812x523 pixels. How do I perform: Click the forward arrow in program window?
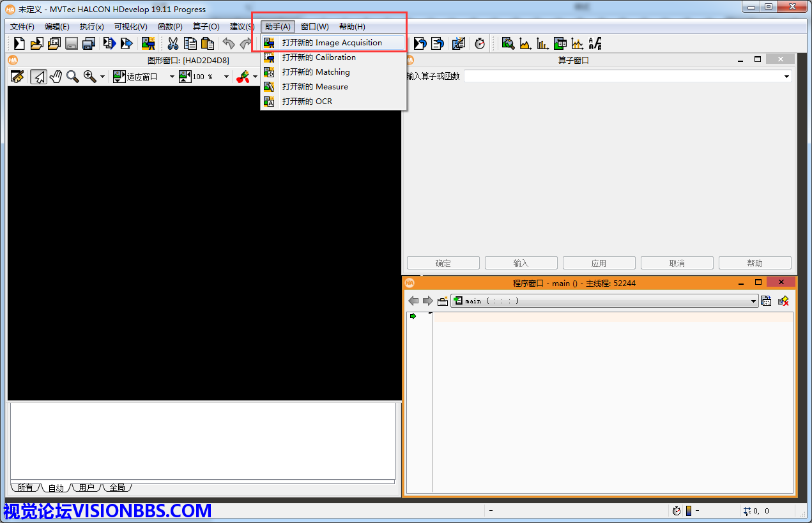(x=428, y=301)
